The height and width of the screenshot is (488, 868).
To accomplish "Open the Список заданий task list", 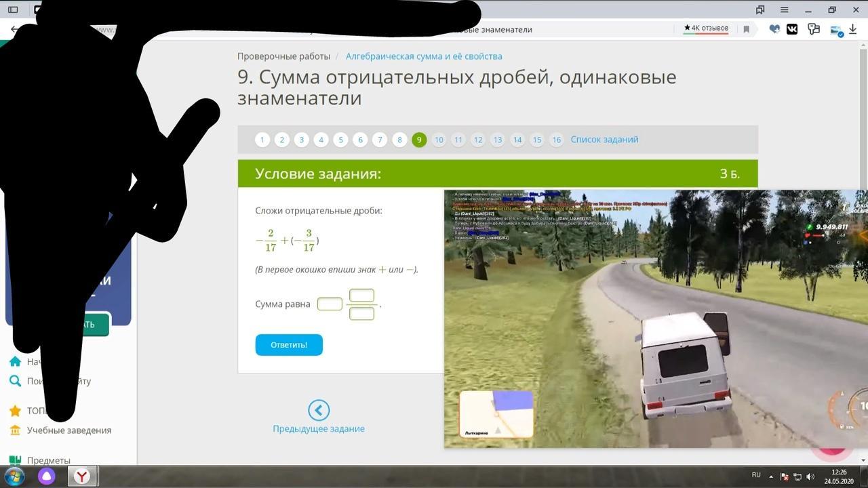I will [604, 140].
